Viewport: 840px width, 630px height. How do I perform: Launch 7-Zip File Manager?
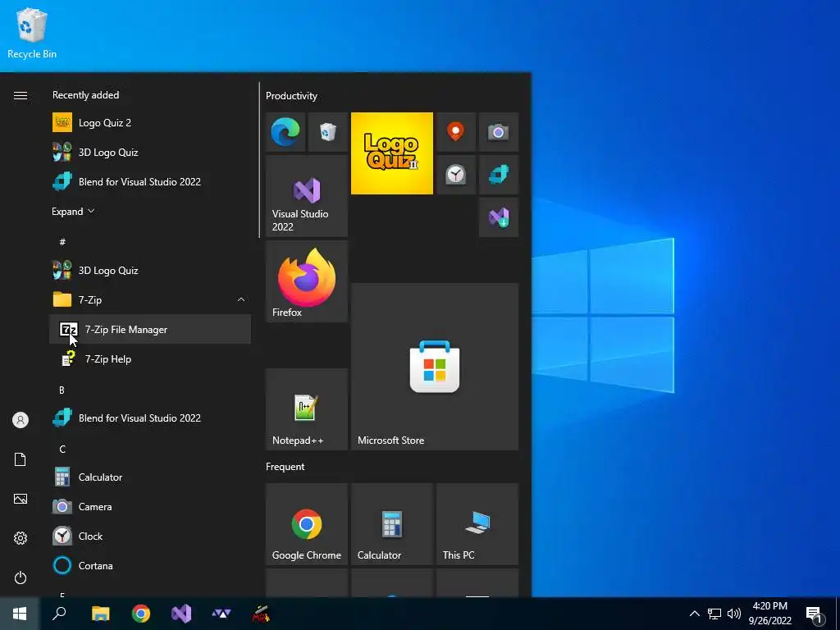(150, 330)
